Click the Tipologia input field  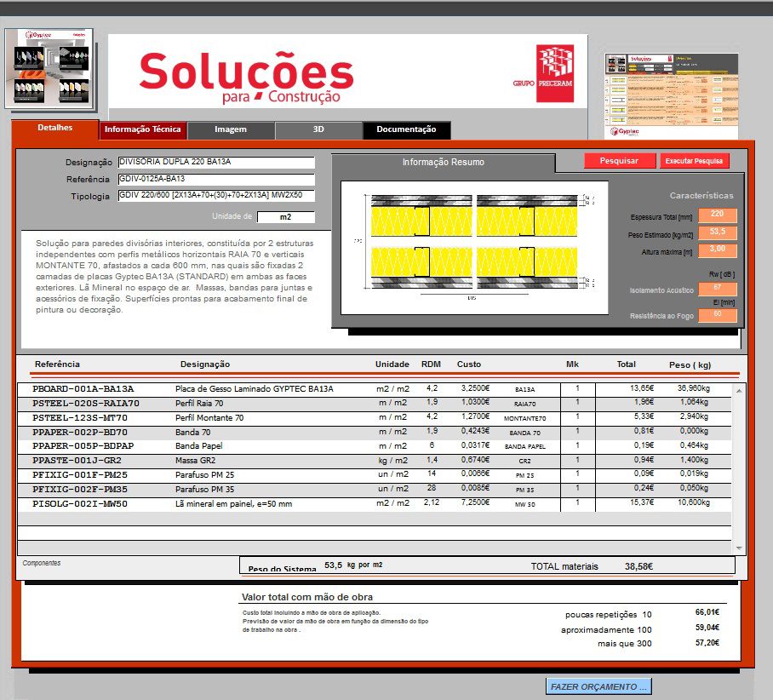(216, 196)
